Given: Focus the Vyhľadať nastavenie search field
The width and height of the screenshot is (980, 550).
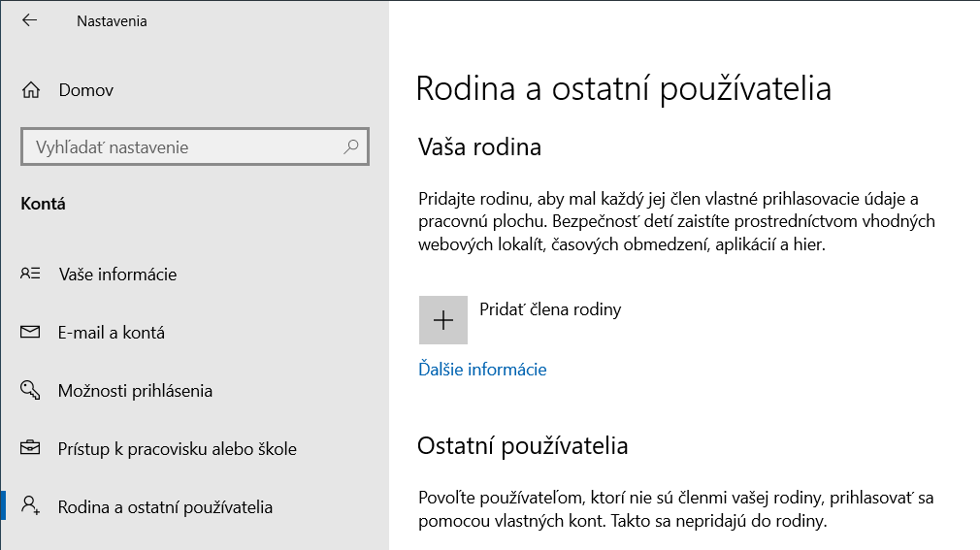Looking at the screenshot, I should coord(184,147).
